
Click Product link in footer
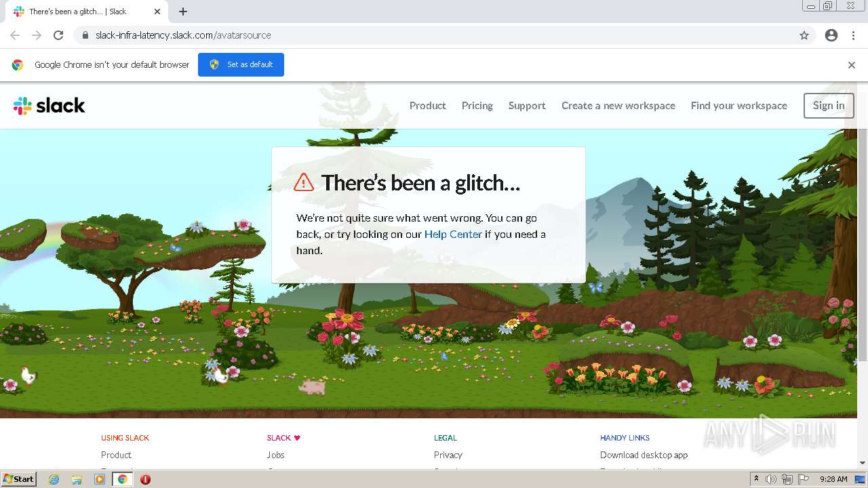[116, 455]
